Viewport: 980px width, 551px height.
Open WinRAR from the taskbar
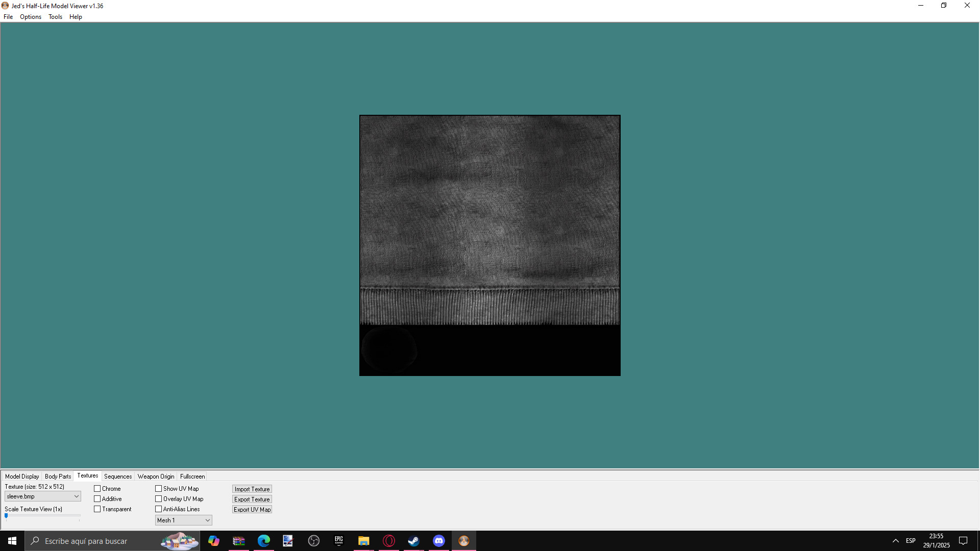[x=238, y=541]
